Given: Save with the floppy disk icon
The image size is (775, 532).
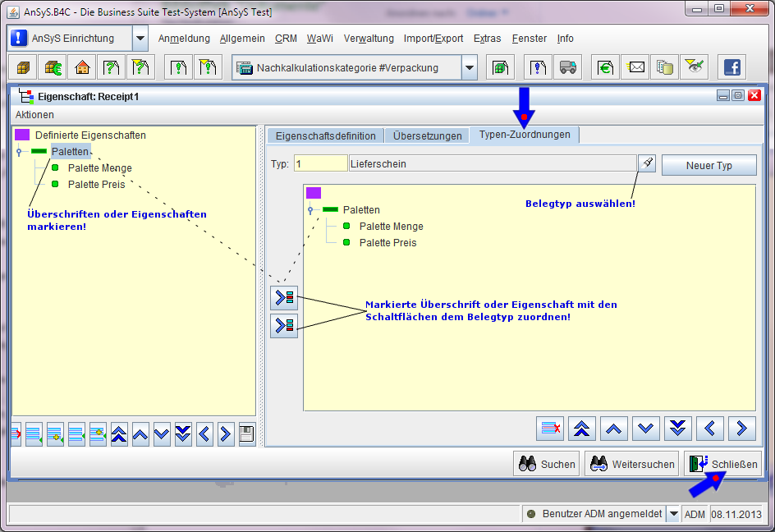Looking at the screenshot, I should coord(246,434).
